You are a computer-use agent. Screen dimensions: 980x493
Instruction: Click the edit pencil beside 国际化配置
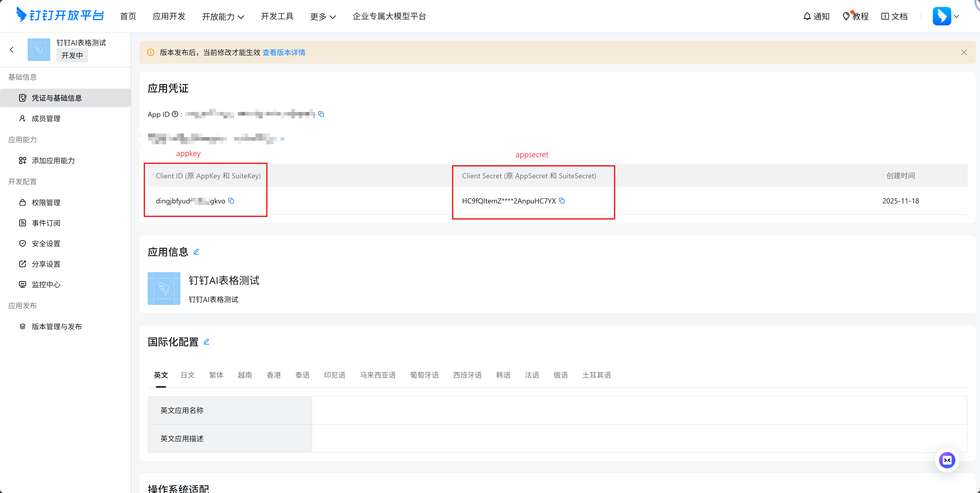click(207, 342)
